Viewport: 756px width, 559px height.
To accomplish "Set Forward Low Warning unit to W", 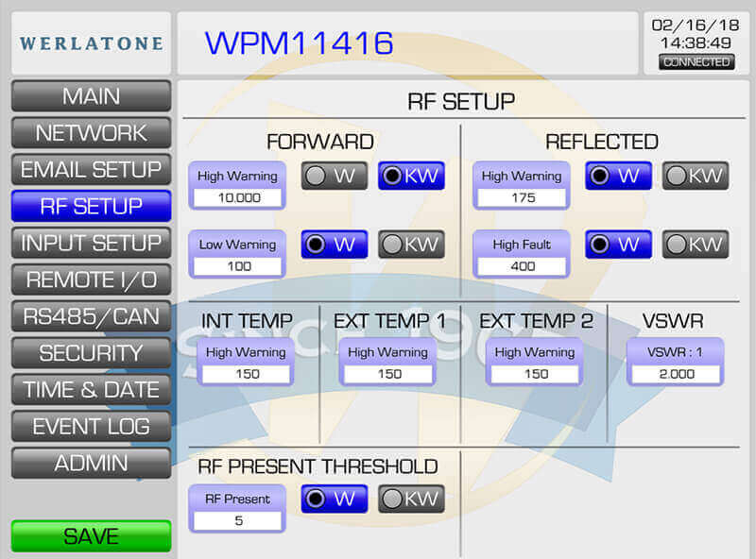I will coord(335,245).
